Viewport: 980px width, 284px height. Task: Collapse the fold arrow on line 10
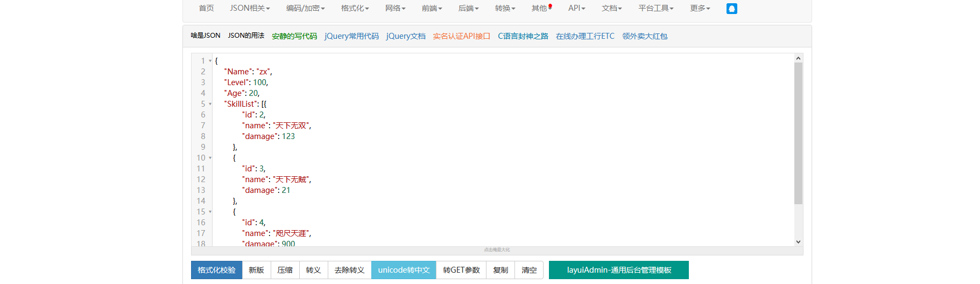click(210, 158)
